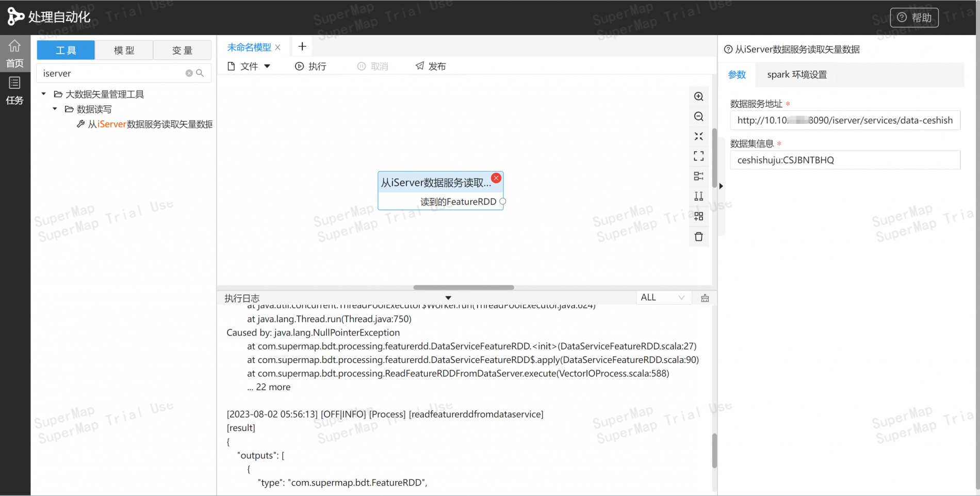Image resolution: width=980 pixels, height=496 pixels.
Task: Click the 'DataServiceFeatureRDD.scala:27' log line
Action: 471,346
